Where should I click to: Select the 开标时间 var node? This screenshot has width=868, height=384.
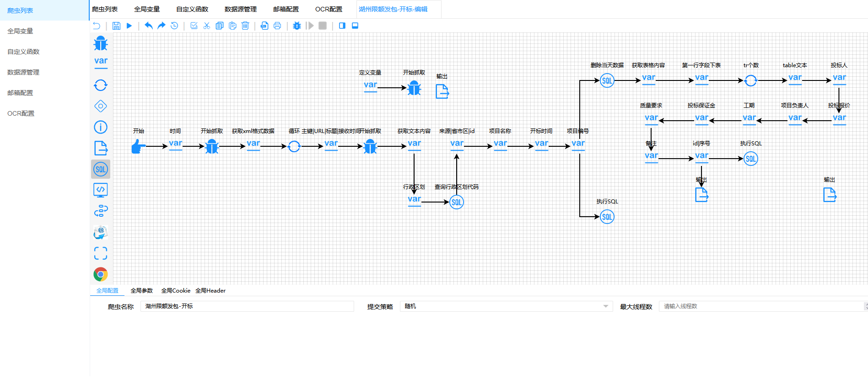[542, 144]
